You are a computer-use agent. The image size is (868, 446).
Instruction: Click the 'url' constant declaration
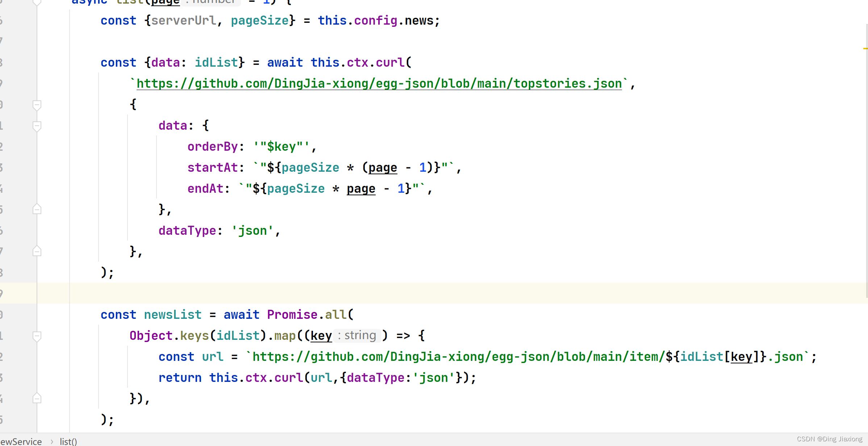point(213,357)
